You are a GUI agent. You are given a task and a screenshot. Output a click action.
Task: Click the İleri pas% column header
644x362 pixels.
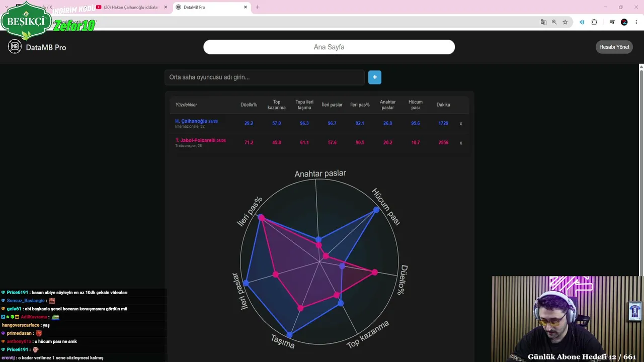pos(360,105)
